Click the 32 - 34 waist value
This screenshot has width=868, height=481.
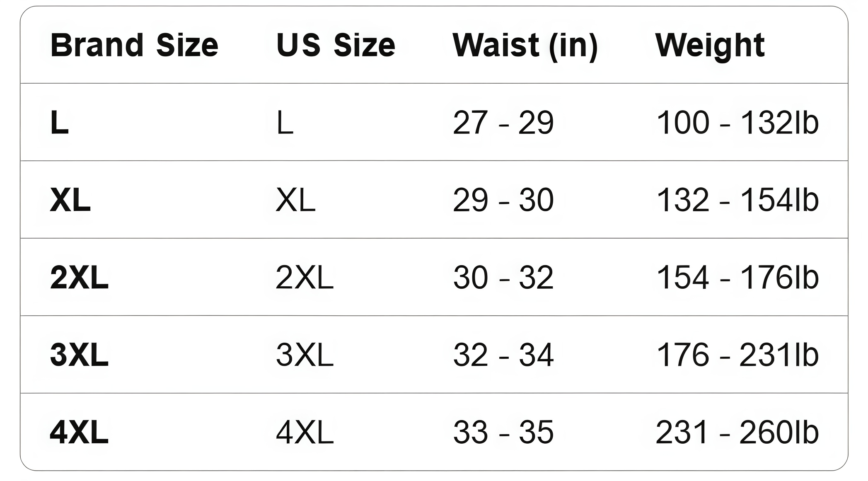click(503, 355)
